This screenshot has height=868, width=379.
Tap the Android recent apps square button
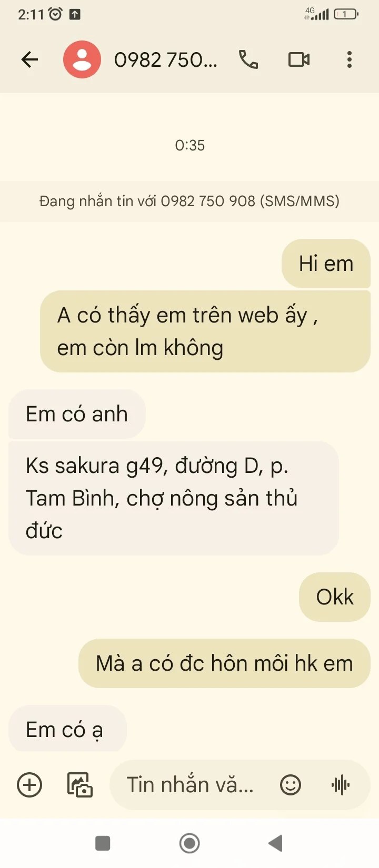103,843
